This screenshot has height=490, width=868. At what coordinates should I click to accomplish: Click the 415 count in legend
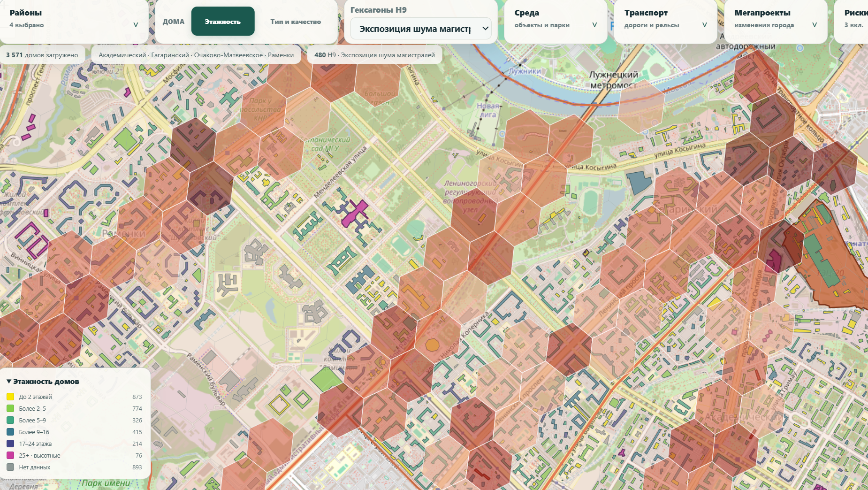(137, 432)
